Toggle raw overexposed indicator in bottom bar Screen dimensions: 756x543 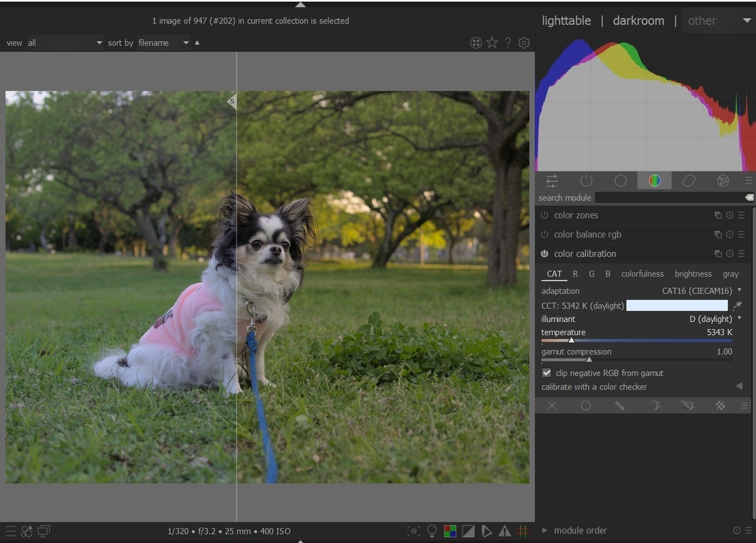450,531
